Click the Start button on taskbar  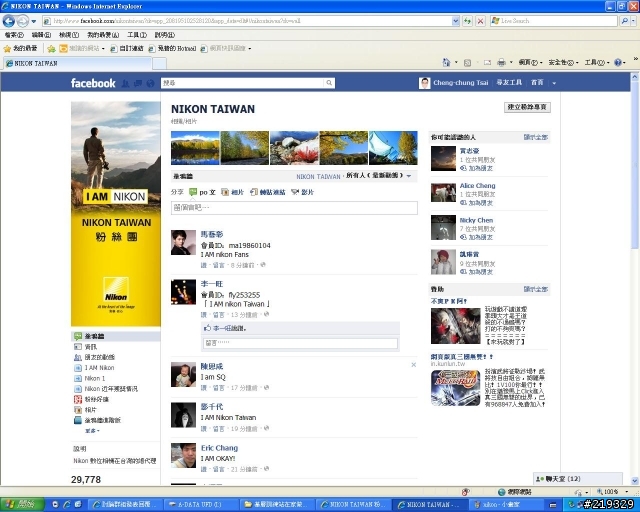21,504
